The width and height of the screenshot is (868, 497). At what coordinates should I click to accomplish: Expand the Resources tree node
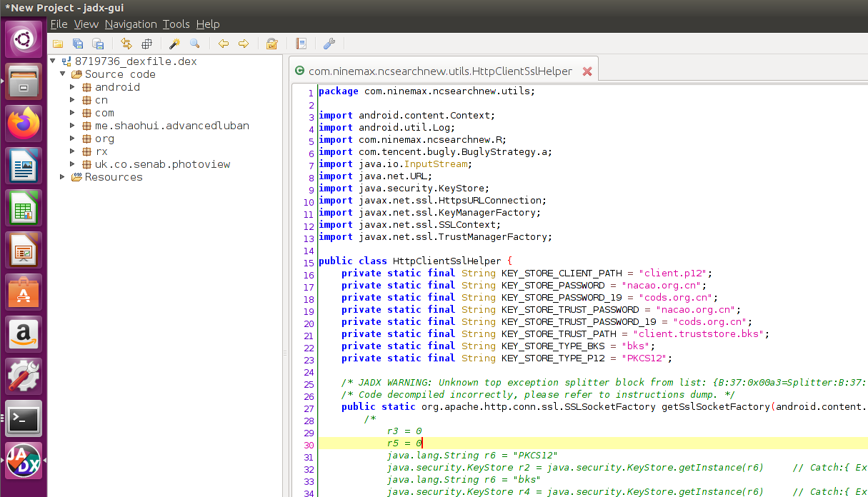point(63,177)
